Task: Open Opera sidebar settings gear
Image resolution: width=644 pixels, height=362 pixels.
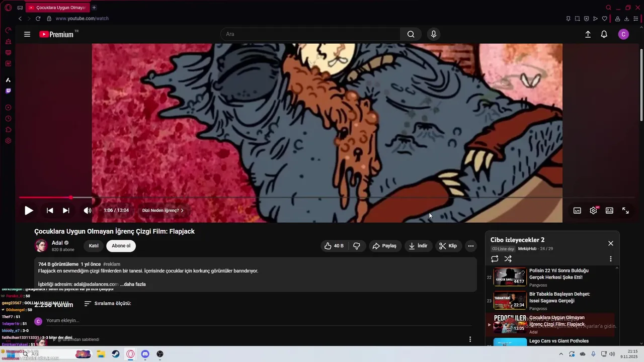Action: coord(8,141)
